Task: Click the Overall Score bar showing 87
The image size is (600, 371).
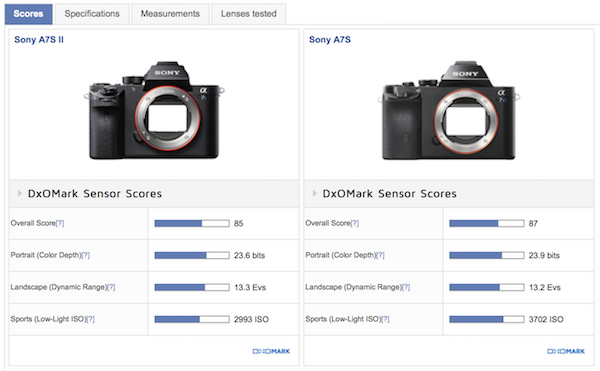Action: pos(487,223)
